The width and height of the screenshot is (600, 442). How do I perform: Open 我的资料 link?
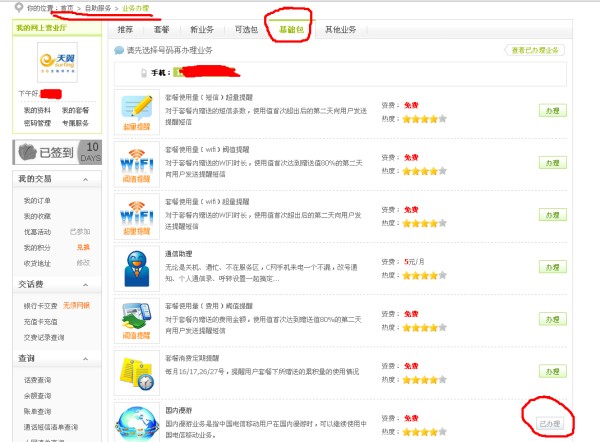[37, 110]
